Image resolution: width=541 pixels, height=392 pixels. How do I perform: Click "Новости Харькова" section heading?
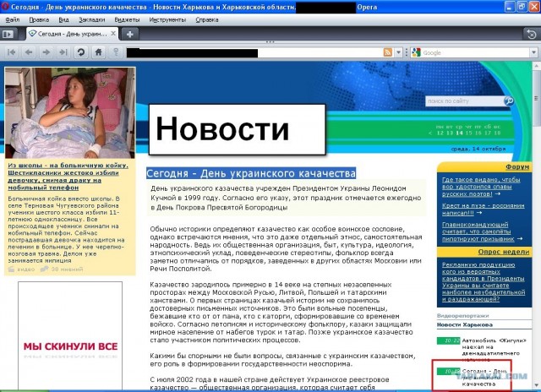point(465,324)
